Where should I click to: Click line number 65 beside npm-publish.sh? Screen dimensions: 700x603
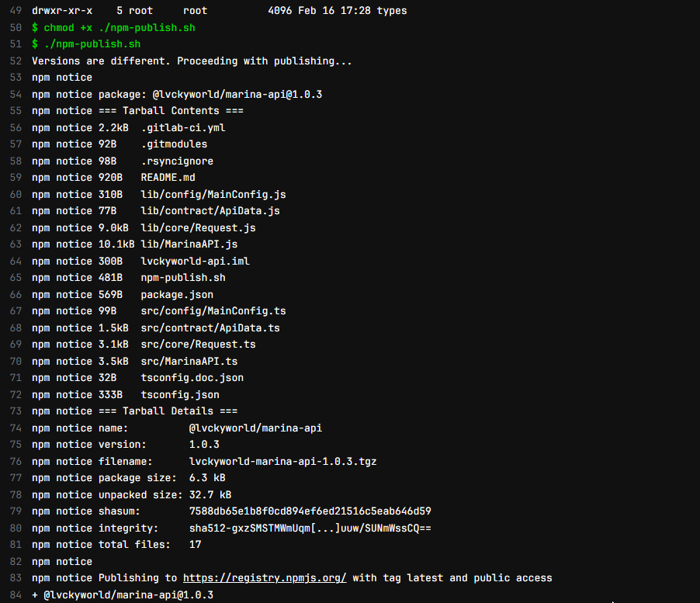(16, 278)
